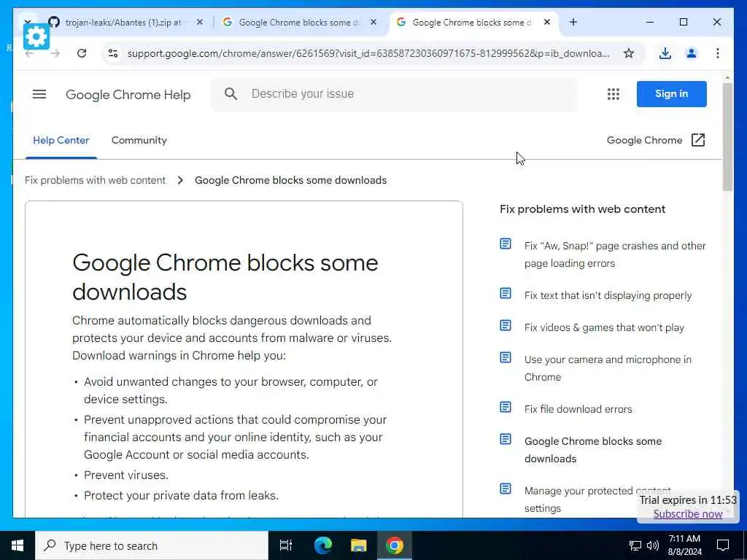This screenshot has width=747, height=560.
Task: Open File Explorer from taskbar
Action: point(358,545)
